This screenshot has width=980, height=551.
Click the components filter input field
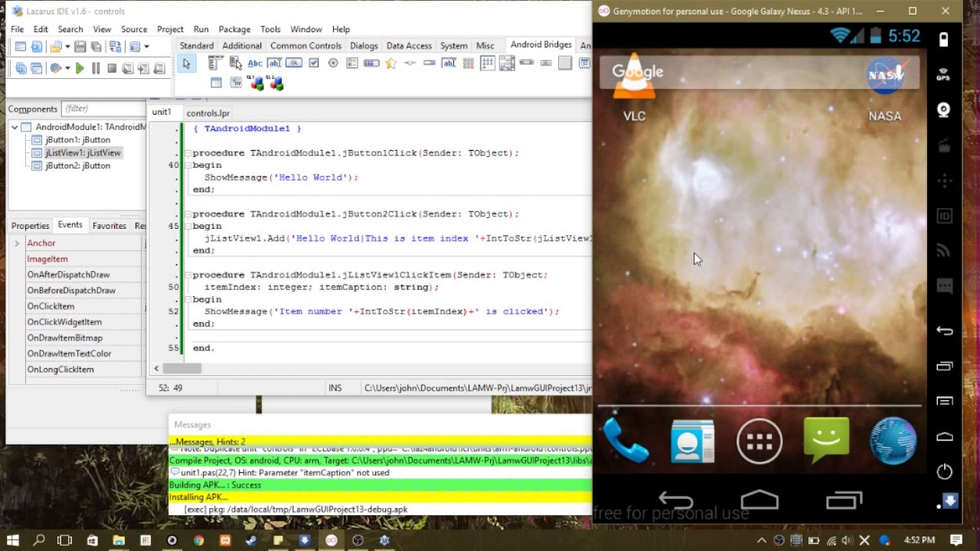coord(103,109)
